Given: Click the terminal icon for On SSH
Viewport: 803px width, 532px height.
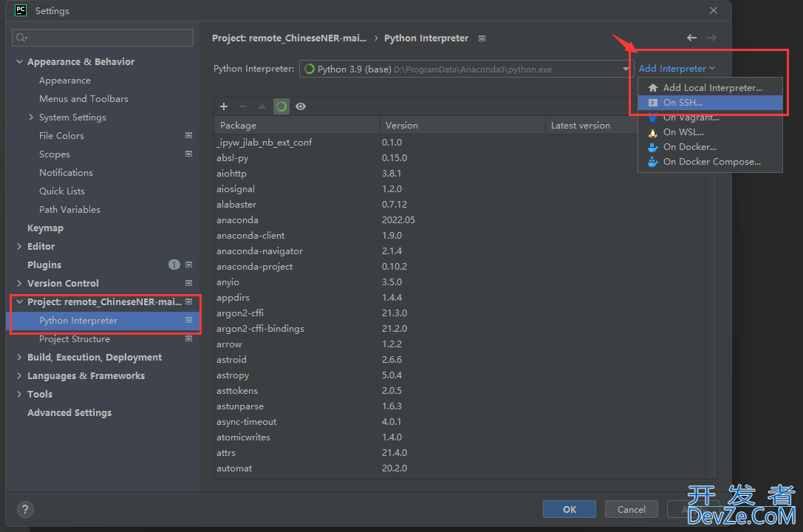Looking at the screenshot, I should pyautogui.click(x=652, y=103).
